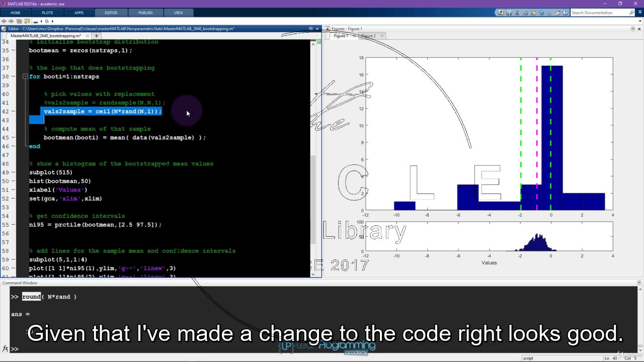The width and height of the screenshot is (644, 362).
Task: Close the MasterMATLAB_2640_bootstrapping.m tab
Action: coord(87,36)
